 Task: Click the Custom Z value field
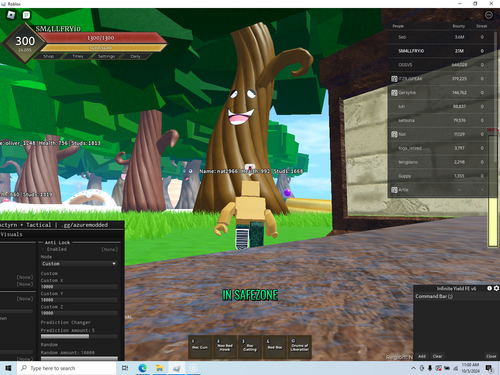pos(79,313)
